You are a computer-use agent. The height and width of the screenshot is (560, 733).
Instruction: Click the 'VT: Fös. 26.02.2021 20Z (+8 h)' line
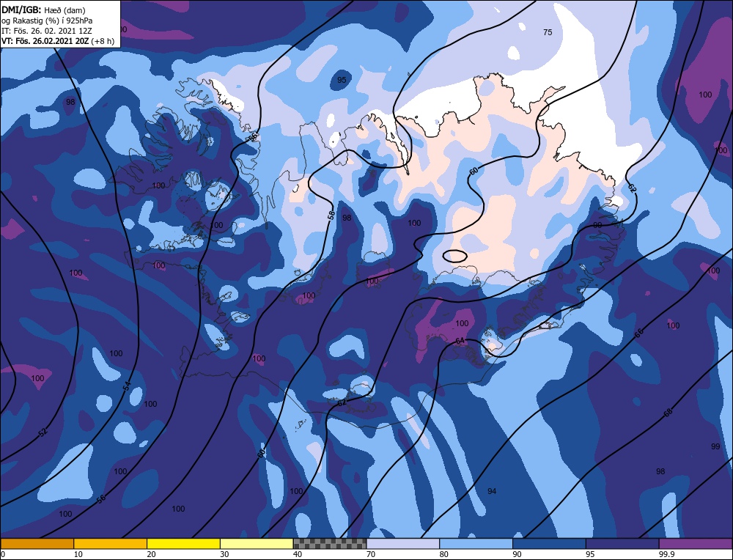[x=58, y=40]
